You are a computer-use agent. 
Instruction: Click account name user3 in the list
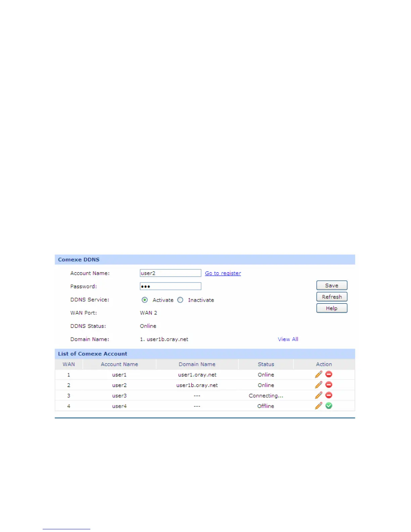pos(120,396)
